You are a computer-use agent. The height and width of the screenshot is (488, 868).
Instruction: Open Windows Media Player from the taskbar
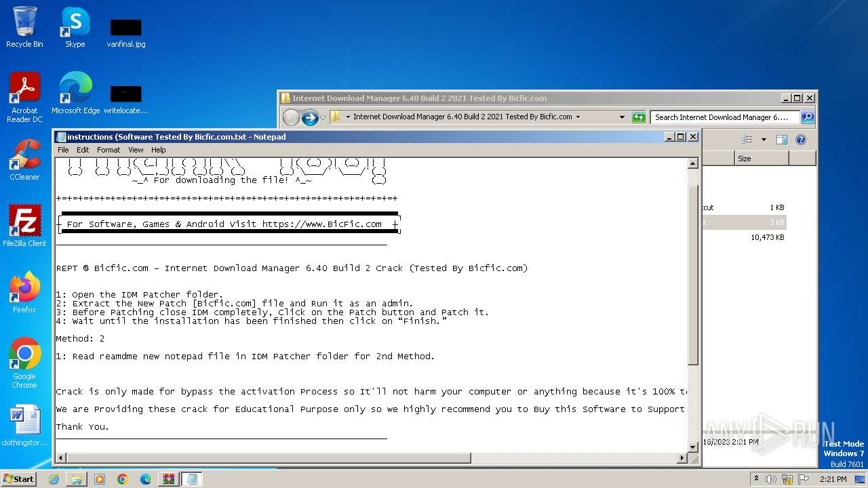point(100,479)
